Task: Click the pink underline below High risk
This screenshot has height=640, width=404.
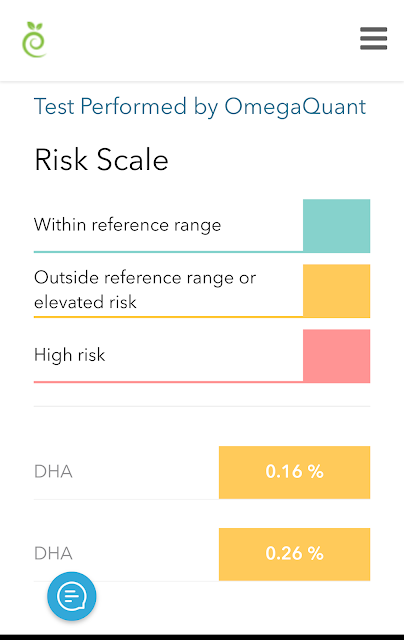Action: [x=168, y=382]
